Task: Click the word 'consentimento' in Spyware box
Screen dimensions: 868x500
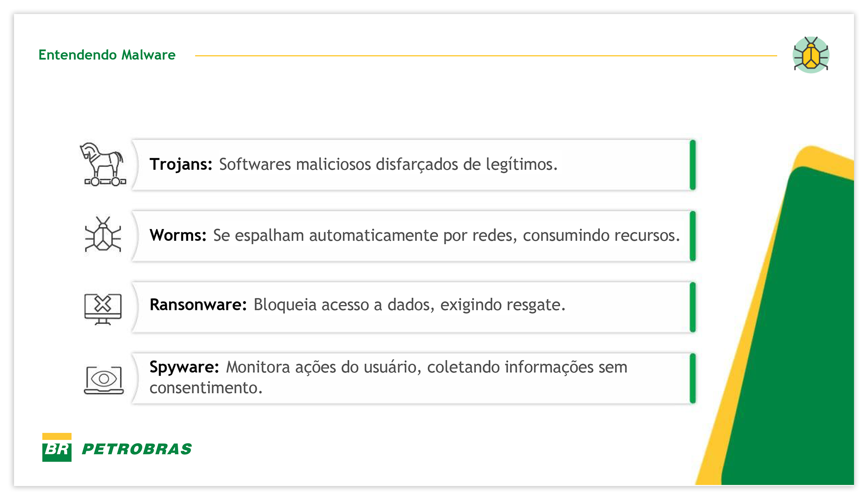Action: click(x=206, y=388)
